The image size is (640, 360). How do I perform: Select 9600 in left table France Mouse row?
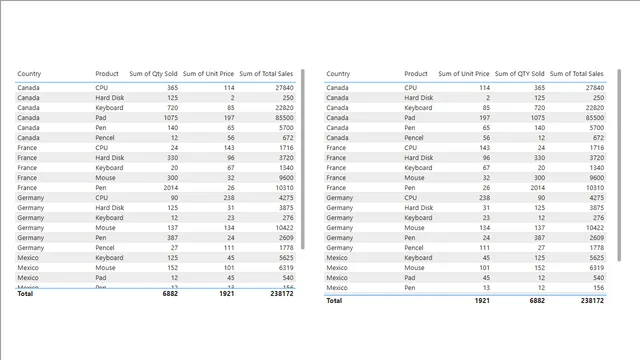286,178
